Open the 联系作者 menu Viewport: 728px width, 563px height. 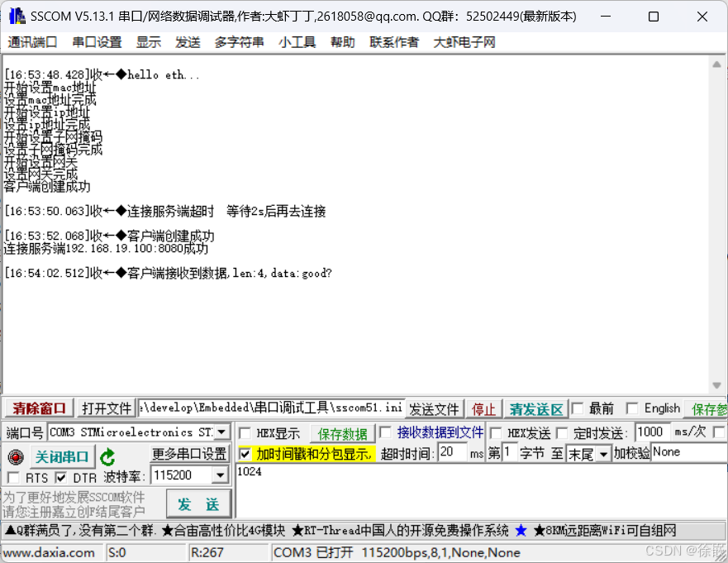(x=394, y=42)
